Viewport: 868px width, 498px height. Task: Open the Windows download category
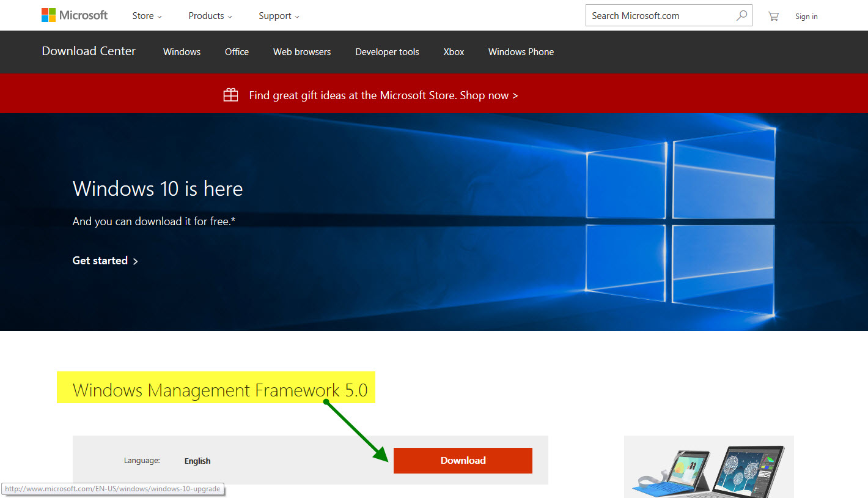click(182, 52)
